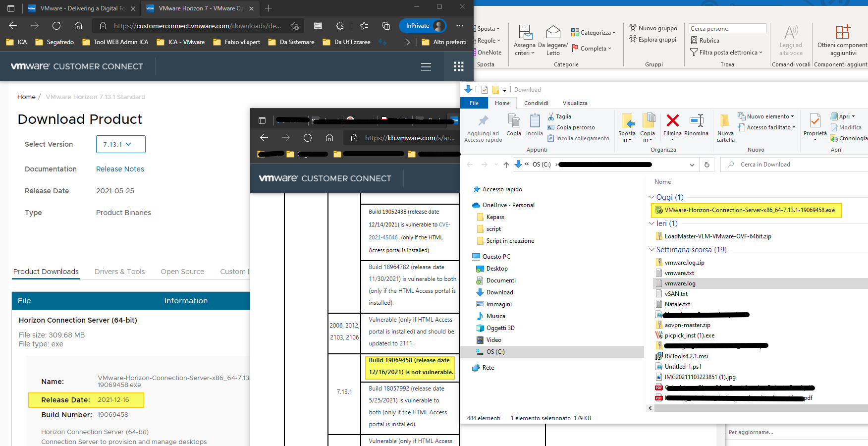Viewport: 868px width, 446px height.
Task: Open the Explorer address bar history dropdown
Action: (692, 165)
